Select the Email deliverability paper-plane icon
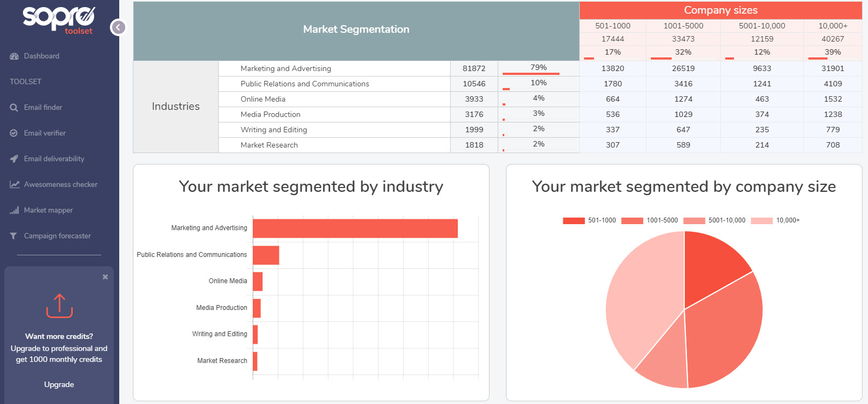 (x=14, y=159)
